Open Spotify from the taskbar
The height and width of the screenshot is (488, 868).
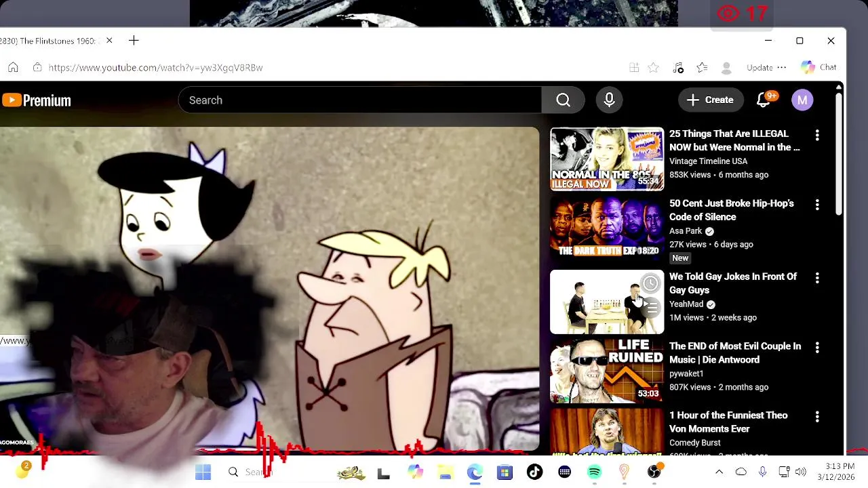[x=594, y=472]
